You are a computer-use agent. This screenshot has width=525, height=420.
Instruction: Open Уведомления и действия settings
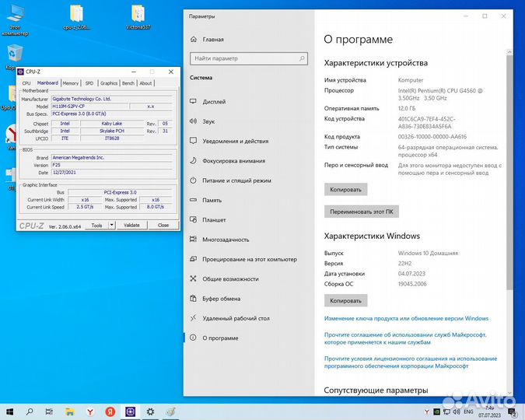point(229,141)
